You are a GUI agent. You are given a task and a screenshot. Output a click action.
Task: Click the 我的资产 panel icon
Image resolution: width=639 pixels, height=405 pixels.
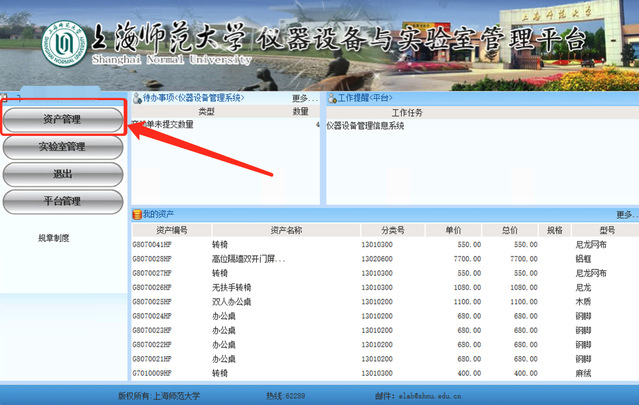[137, 215]
